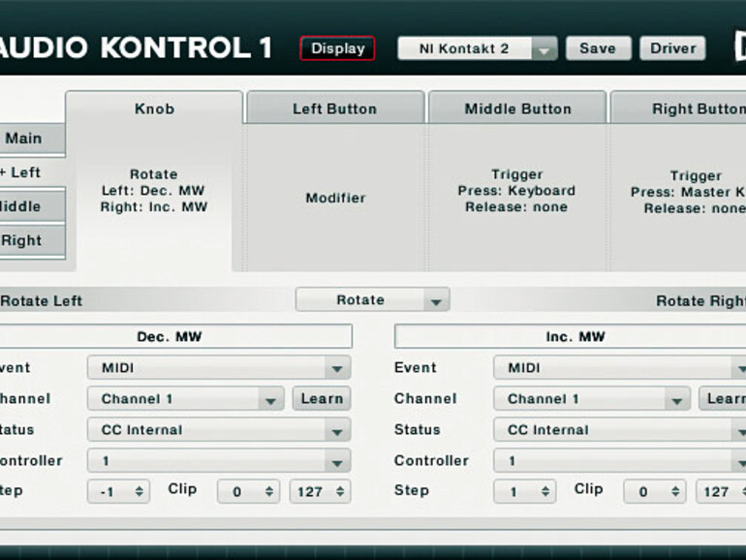Select the Main page tab
This screenshot has width=746, height=560.
pos(31,139)
